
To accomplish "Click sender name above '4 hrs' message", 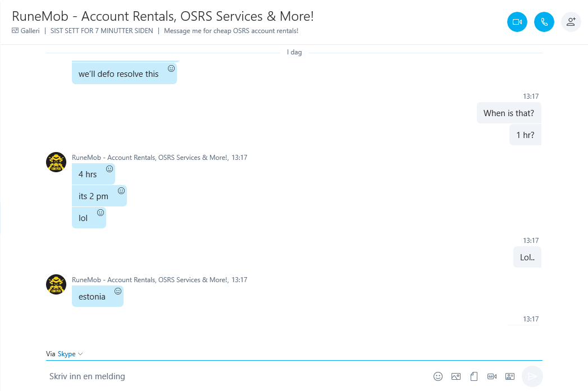I will (x=149, y=158).
